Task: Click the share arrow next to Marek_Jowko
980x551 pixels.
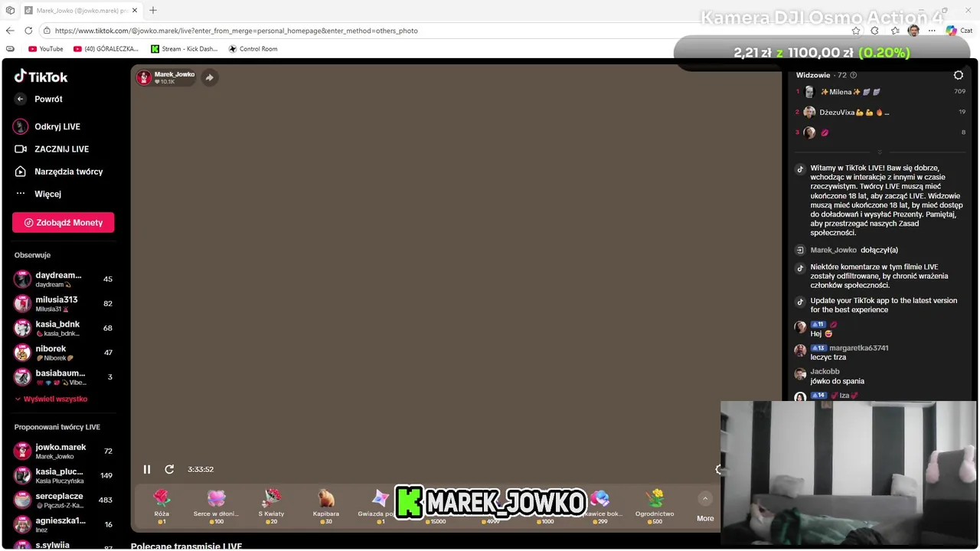Action: (x=209, y=77)
